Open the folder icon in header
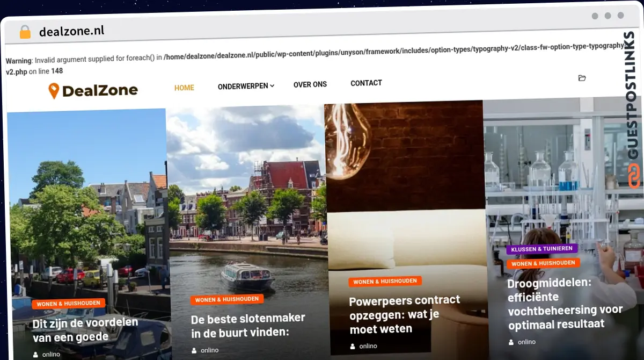 582,78
